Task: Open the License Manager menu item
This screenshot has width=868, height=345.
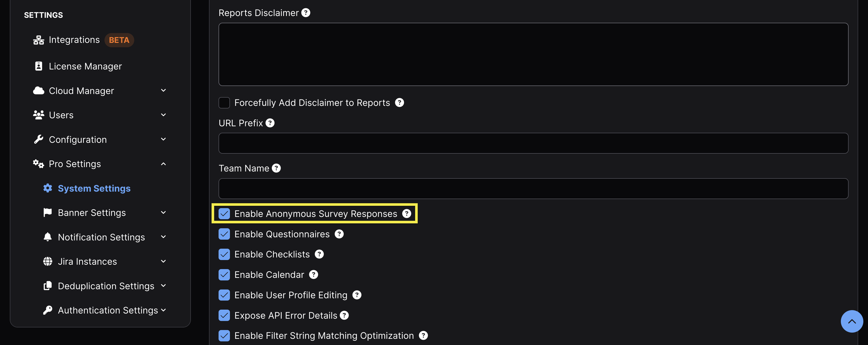Action: [x=85, y=66]
